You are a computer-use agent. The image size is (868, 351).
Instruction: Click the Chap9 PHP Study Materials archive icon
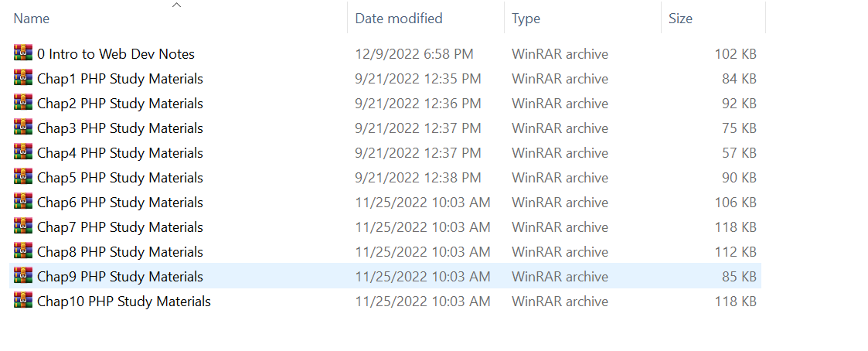click(x=23, y=277)
